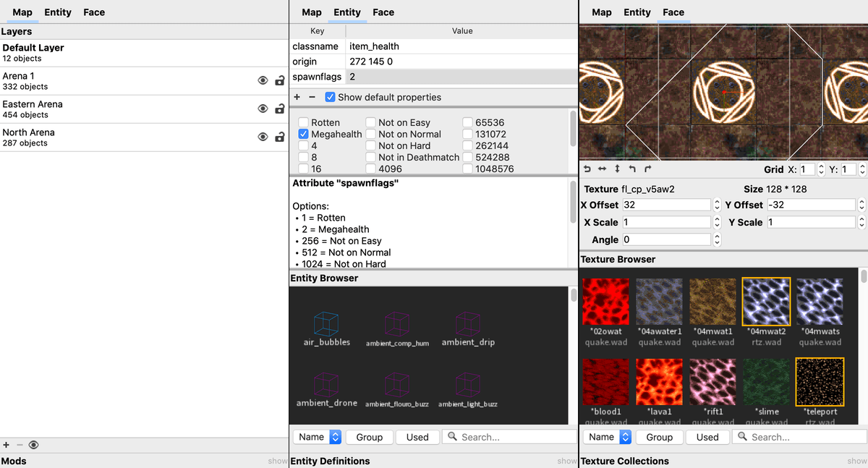Click the lock icon for Arena 1 layer

pos(280,81)
